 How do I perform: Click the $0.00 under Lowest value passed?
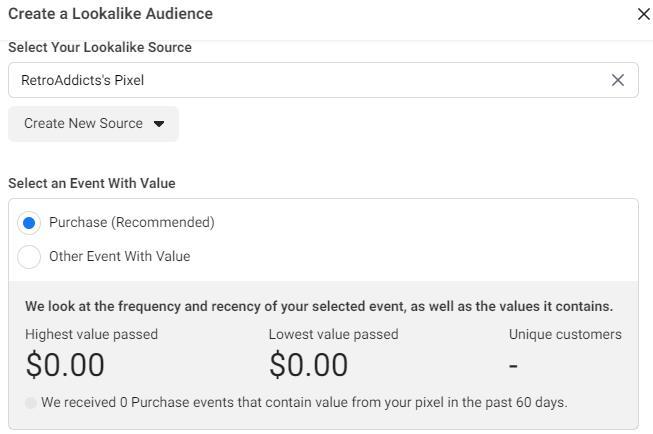pyautogui.click(x=309, y=365)
